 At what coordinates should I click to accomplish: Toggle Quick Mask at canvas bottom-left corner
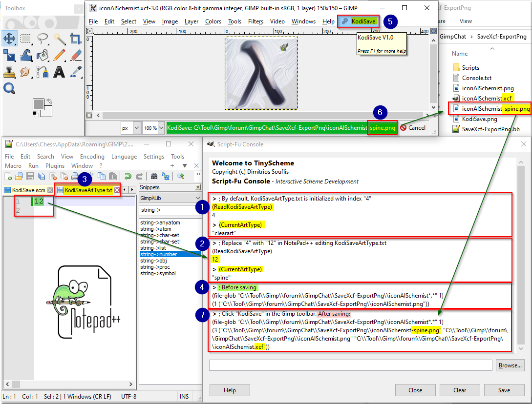click(x=89, y=115)
